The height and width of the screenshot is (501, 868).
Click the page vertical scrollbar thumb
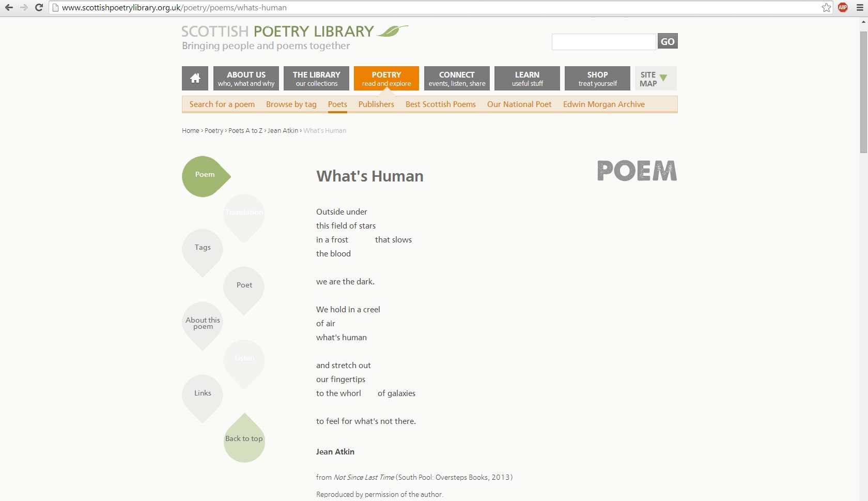(x=863, y=92)
